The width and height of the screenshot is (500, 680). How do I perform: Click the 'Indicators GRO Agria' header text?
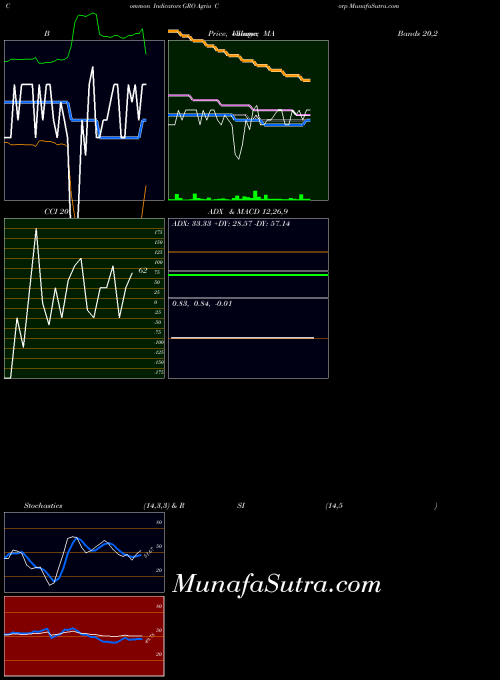(x=182, y=7)
